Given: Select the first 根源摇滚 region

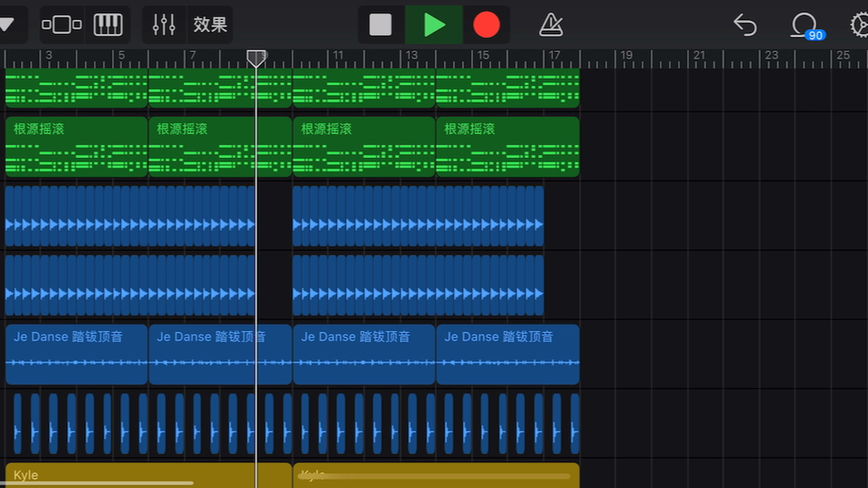Looking at the screenshot, I should click(x=76, y=146).
